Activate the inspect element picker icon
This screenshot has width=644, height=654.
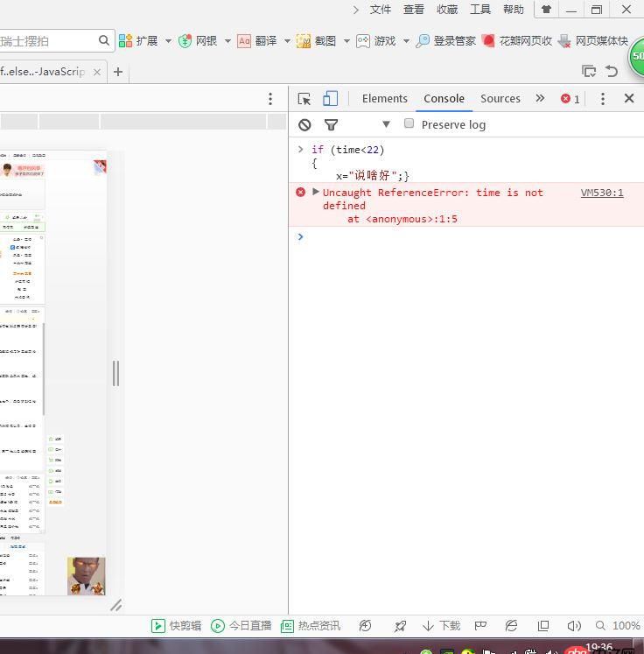[x=304, y=99]
